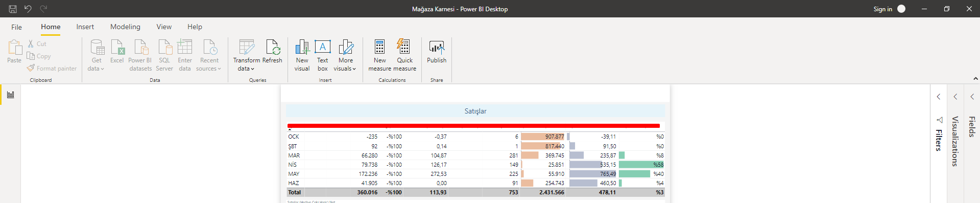Screen dimensions: 980x203
Task: Open Report view from left sidebar
Action: 10,95
